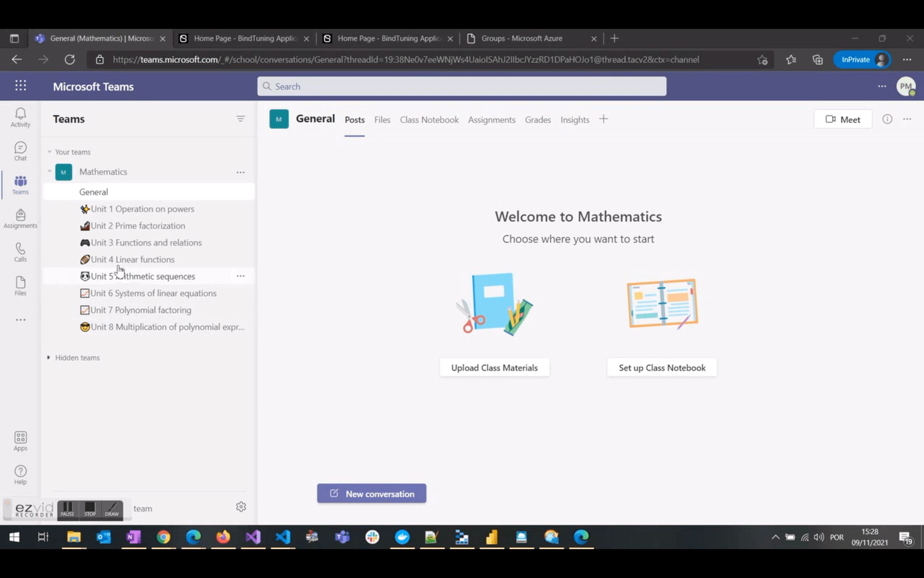924x578 pixels.
Task: Click the PM profile avatar
Action: [x=906, y=86]
